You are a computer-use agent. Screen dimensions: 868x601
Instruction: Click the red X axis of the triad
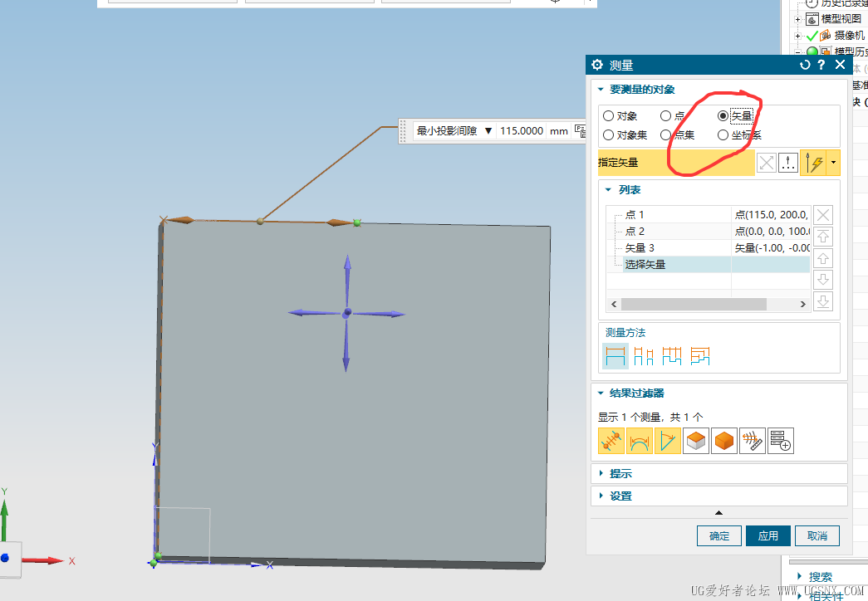pyautogui.click(x=43, y=560)
